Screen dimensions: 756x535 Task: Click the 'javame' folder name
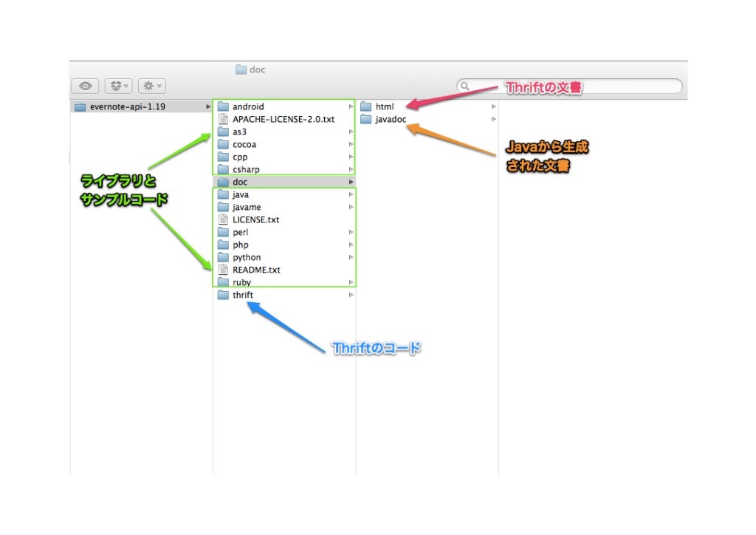[x=247, y=207]
